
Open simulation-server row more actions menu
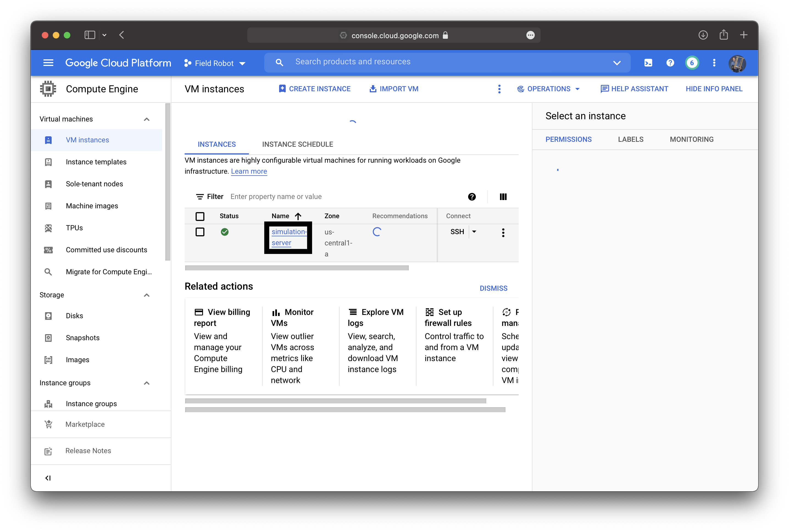pos(503,232)
